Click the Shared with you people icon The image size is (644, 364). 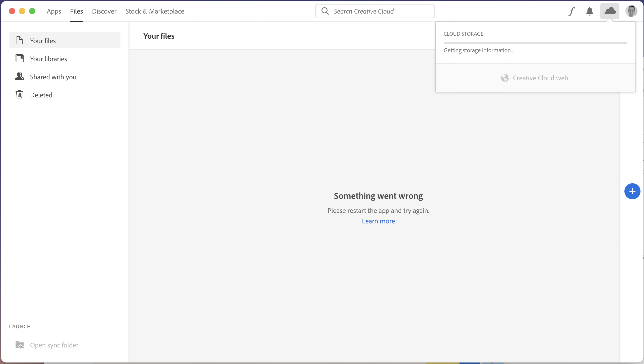click(20, 77)
